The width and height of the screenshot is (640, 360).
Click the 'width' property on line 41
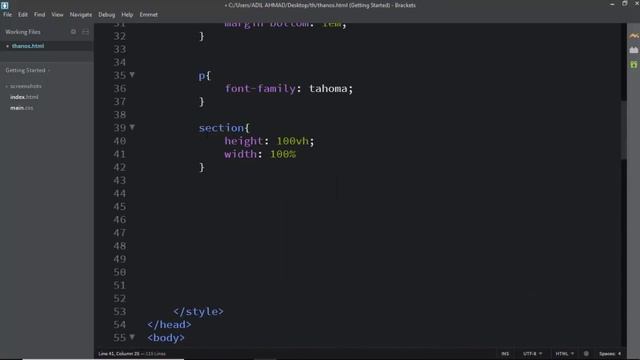point(240,154)
